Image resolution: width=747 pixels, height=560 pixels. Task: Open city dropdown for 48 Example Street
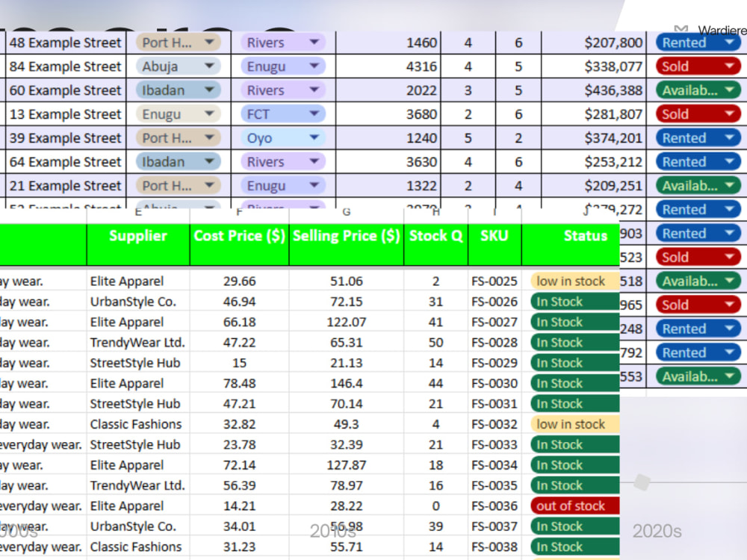pos(179,43)
